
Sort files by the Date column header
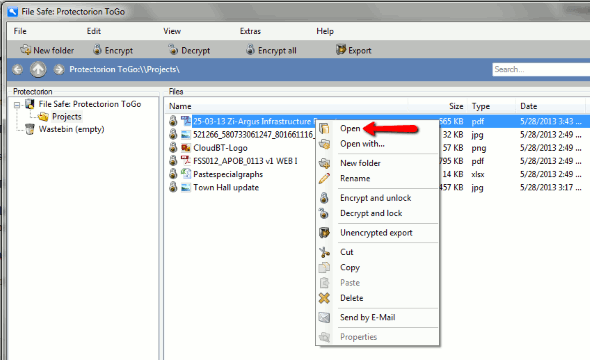(x=528, y=106)
